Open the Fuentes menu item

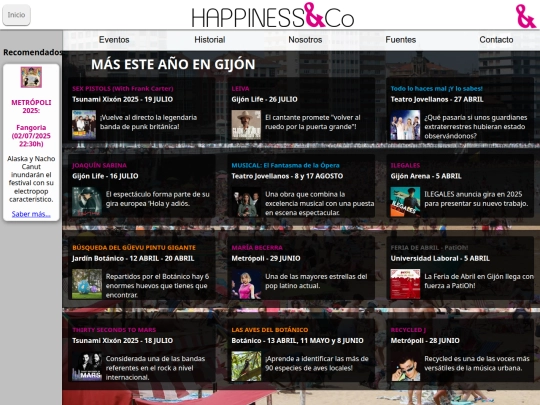[401, 40]
